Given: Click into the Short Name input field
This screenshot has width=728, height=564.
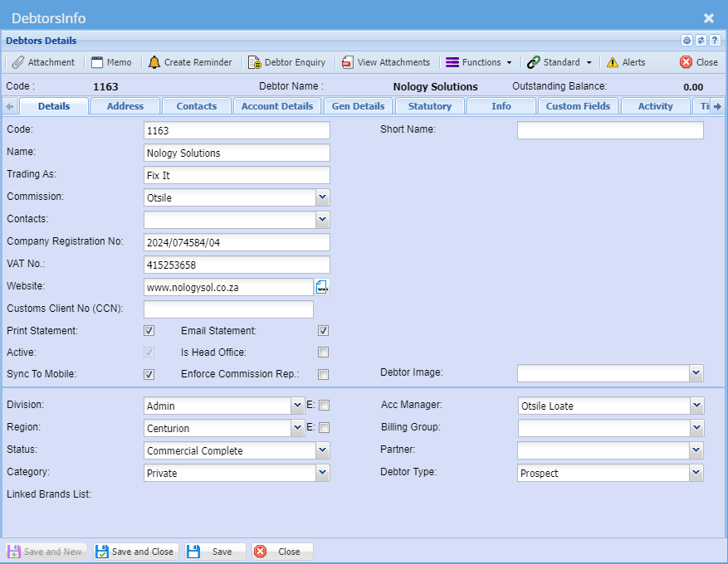Looking at the screenshot, I should (609, 130).
